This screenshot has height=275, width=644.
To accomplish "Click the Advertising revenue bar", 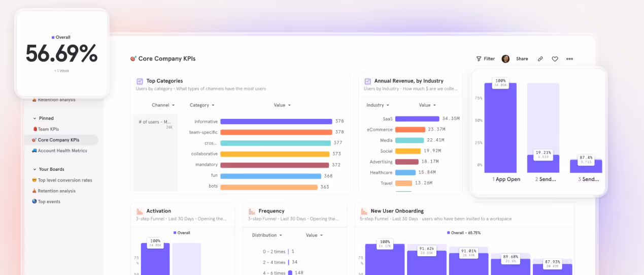I will (x=407, y=162).
